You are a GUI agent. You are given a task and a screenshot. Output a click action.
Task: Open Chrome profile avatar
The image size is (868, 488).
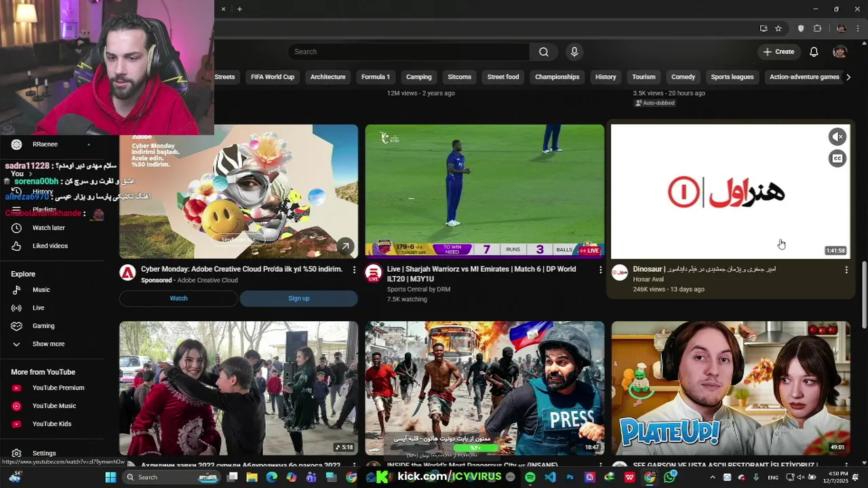pos(841,28)
